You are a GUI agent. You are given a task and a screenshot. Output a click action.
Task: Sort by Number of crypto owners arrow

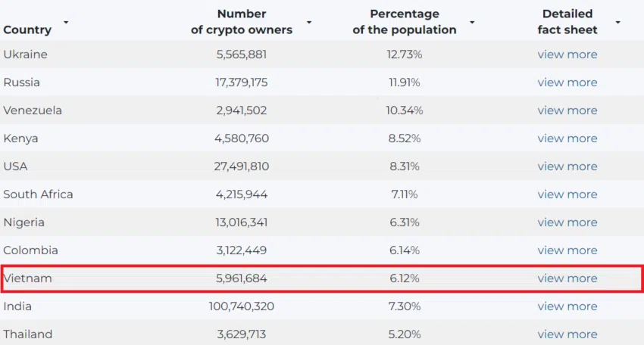(x=309, y=22)
